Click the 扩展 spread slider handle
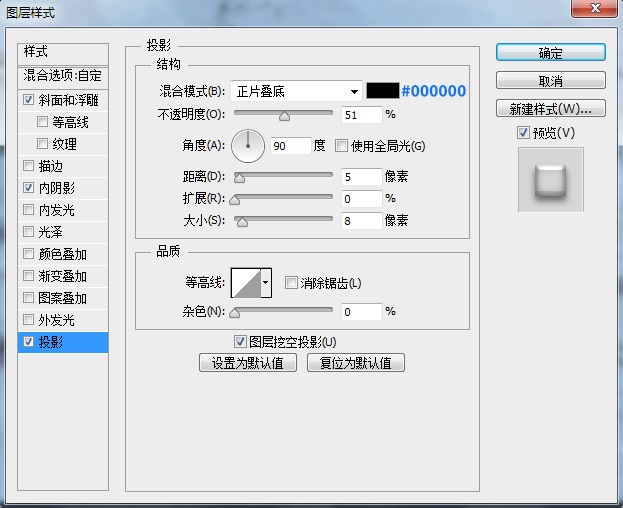This screenshot has height=508, width=623. tap(235, 200)
